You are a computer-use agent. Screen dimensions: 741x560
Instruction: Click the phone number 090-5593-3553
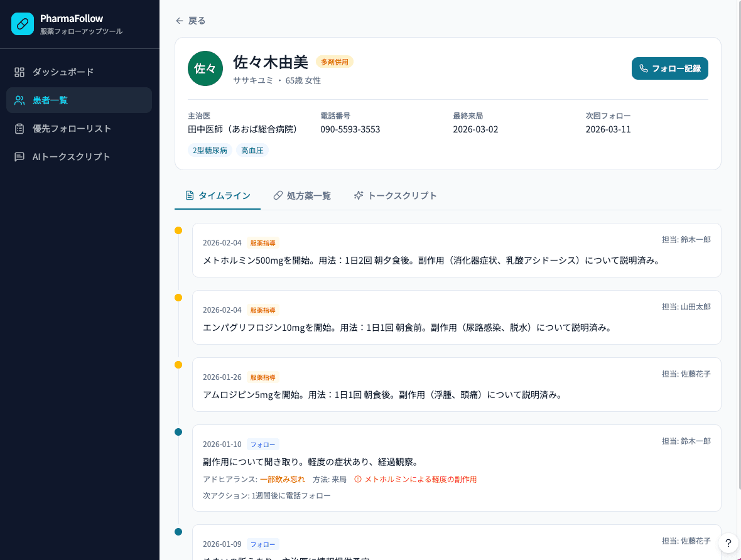(350, 129)
